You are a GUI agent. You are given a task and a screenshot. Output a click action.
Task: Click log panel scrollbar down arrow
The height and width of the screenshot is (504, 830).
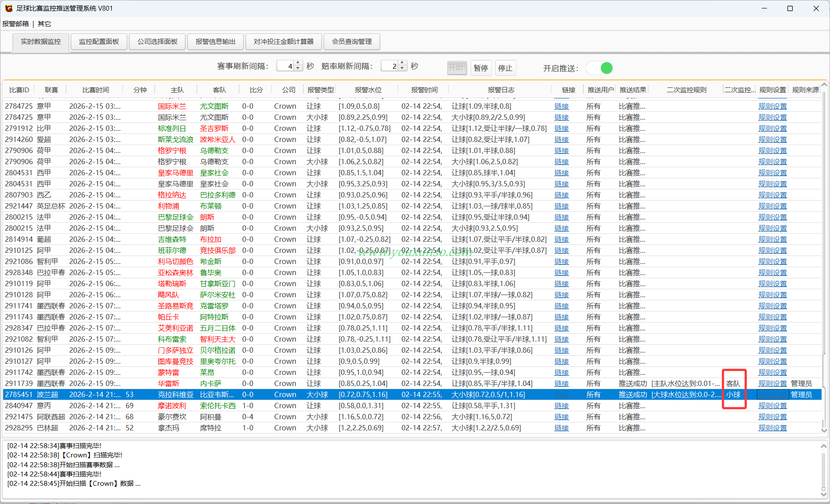[x=824, y=494]
